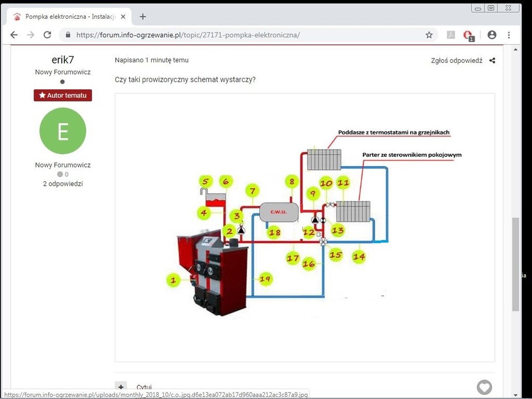Click the Zgłoś odpowiedź link

456,61
